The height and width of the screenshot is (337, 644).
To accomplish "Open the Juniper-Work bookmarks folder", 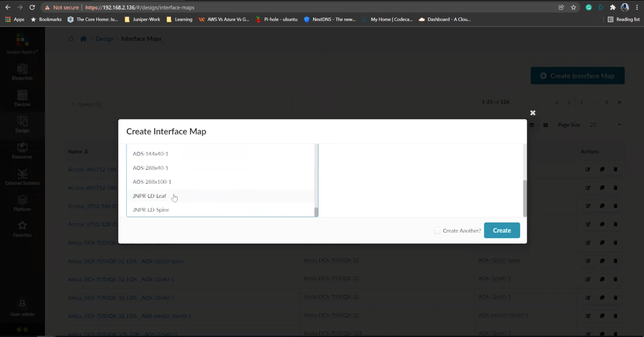I will click(x=142, y=19).
